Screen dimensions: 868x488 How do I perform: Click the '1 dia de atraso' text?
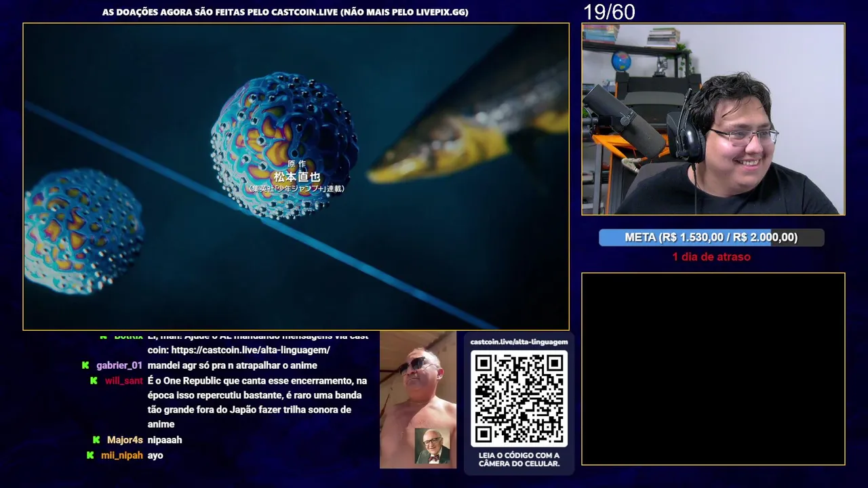click(x=711, y=257)
